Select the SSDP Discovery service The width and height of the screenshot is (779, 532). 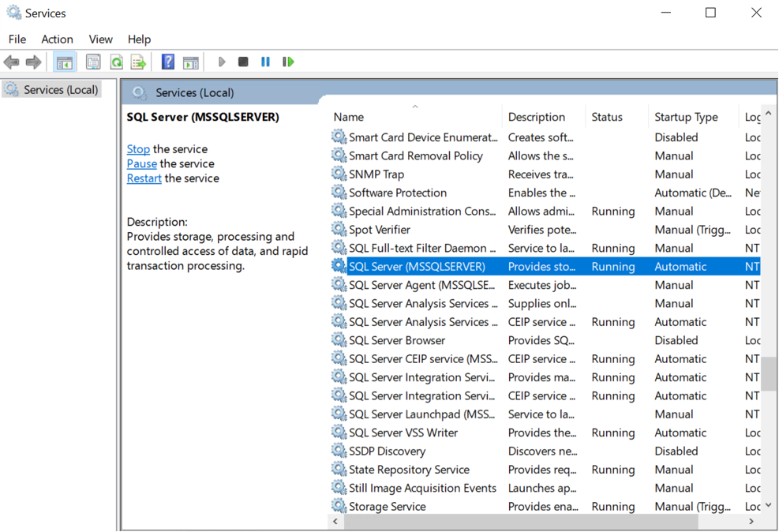pyautogui.click(x=545, y=451)
